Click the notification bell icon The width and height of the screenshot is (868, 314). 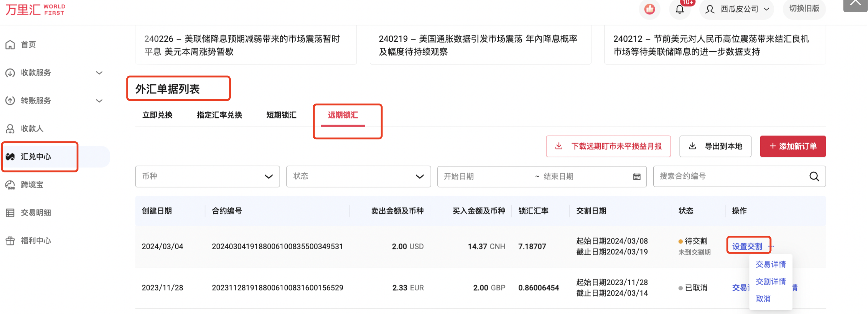pos(680,9)
